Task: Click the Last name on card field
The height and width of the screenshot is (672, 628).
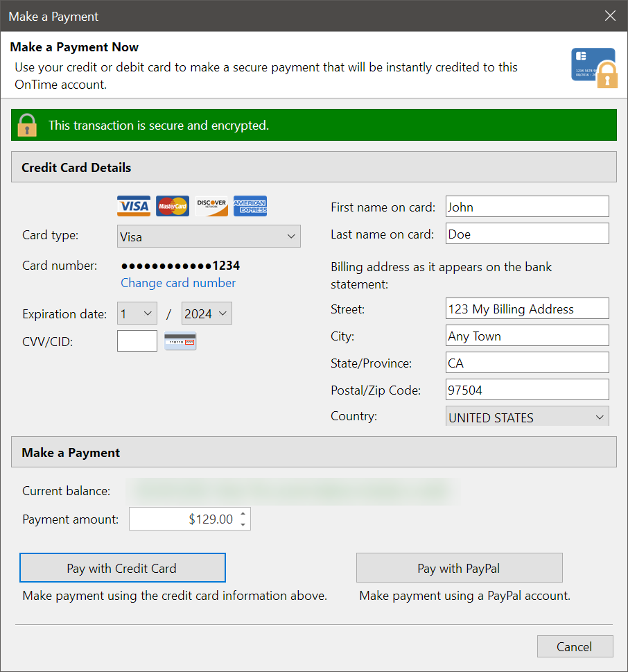Action: [527, 234]
